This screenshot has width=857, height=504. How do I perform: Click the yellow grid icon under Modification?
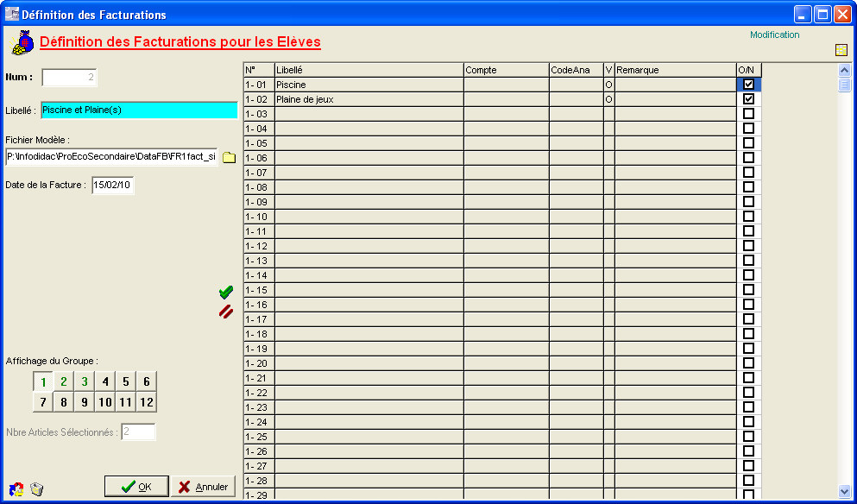click(x=841, y=50)
